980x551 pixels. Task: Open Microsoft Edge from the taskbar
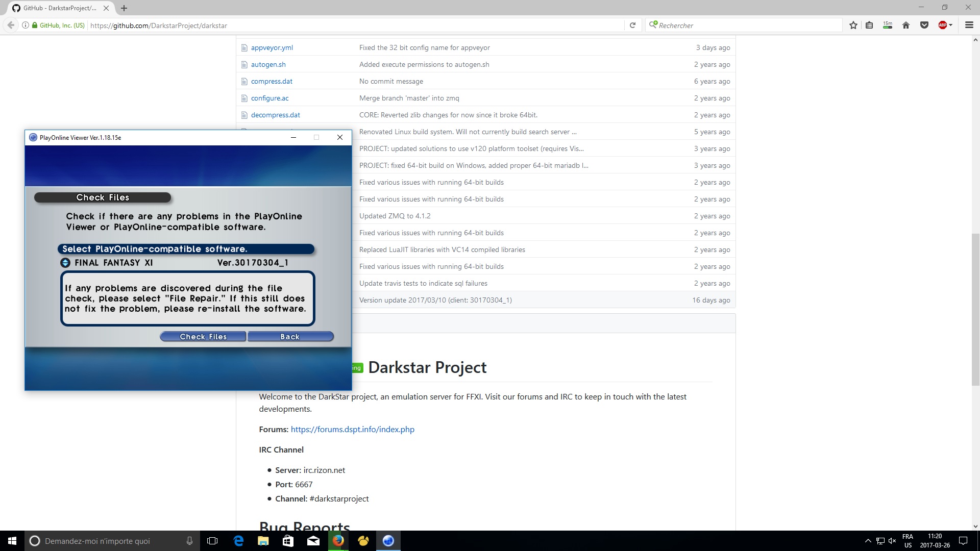(238, 541)
